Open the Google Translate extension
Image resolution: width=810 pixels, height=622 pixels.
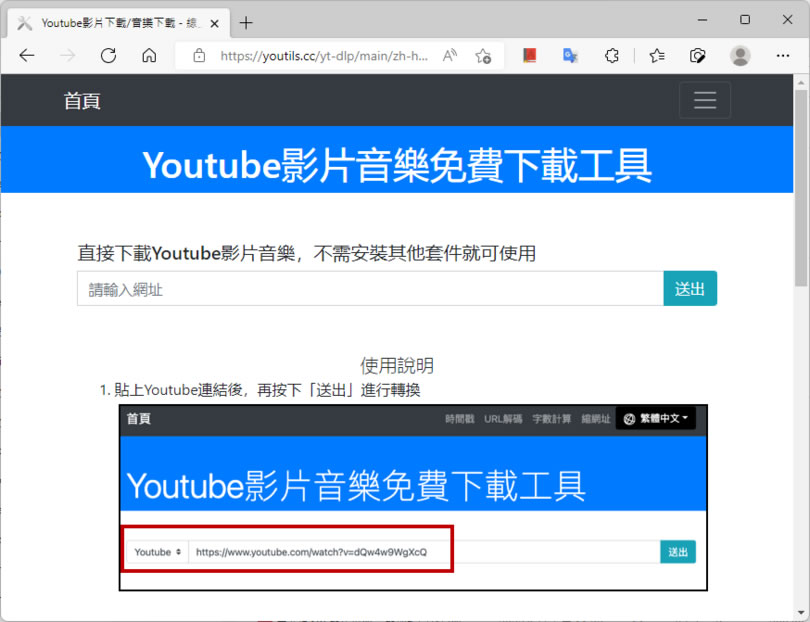pos(570,56)
